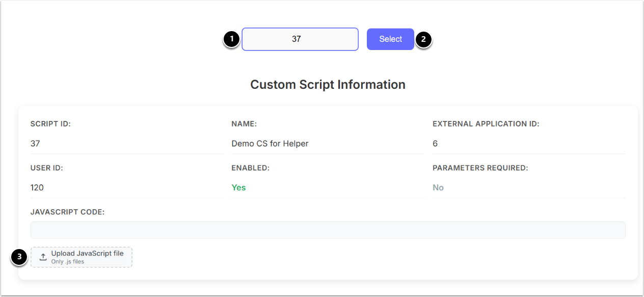Click the Custom Script Information heading
The image size is (644, 297).
click(x=328, y=85)
